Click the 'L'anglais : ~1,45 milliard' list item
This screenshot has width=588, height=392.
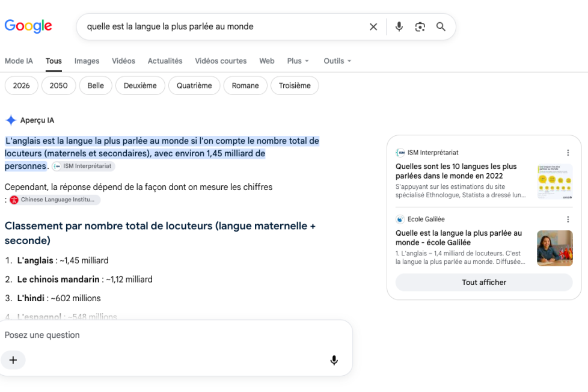(x=63, y=260)
